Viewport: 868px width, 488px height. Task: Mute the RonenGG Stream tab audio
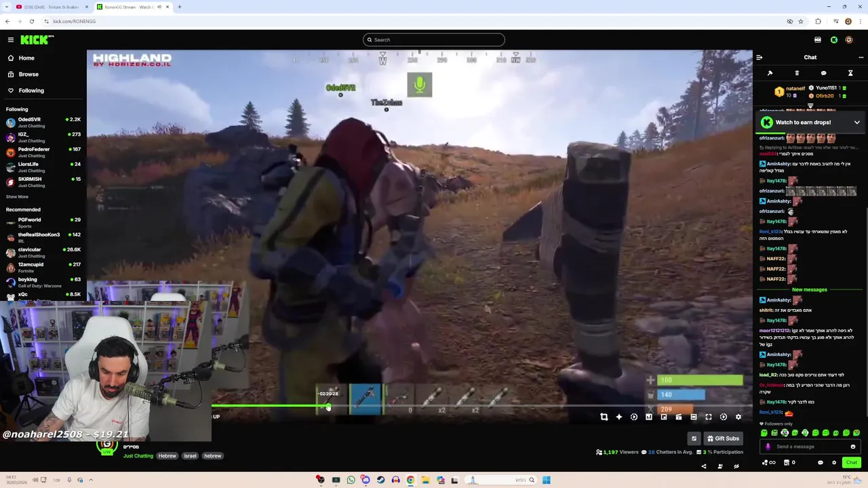point(159,7)
